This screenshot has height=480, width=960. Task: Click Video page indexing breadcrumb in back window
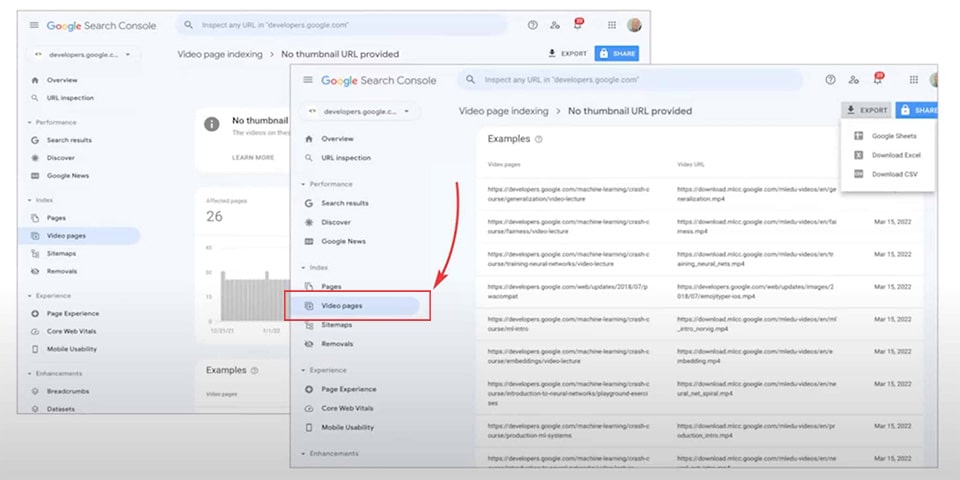point(220,54)
